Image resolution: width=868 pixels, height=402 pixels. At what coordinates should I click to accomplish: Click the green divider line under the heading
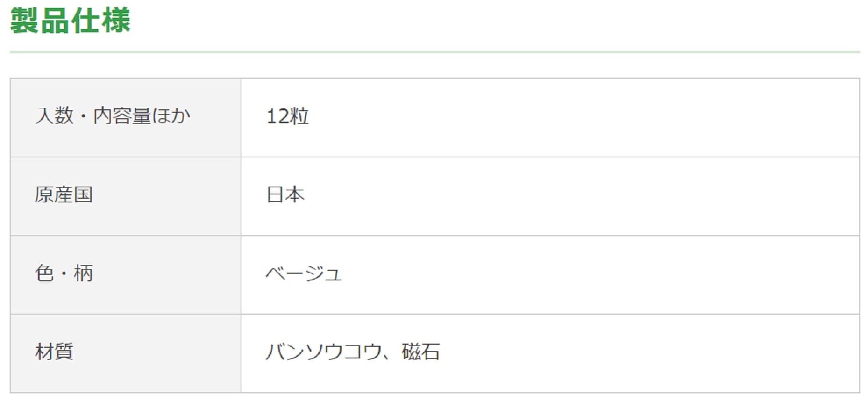point(434,52)
